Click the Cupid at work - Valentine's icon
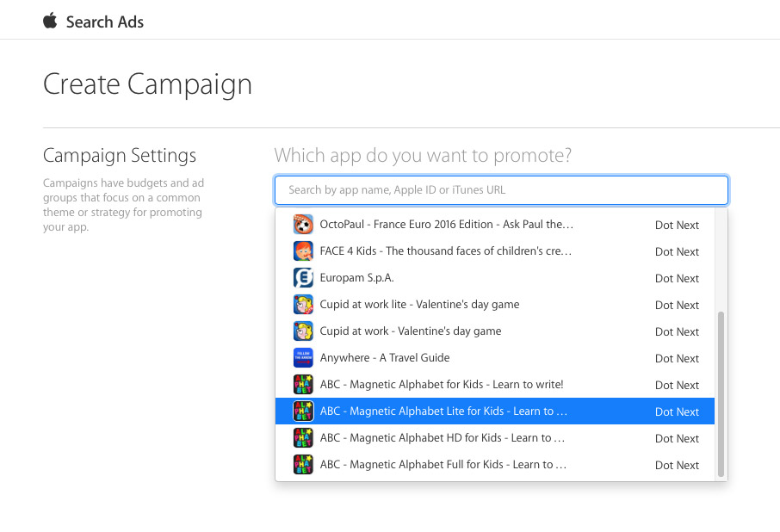Viewport: 780px width, 532px height. click(x=303, y=331)
